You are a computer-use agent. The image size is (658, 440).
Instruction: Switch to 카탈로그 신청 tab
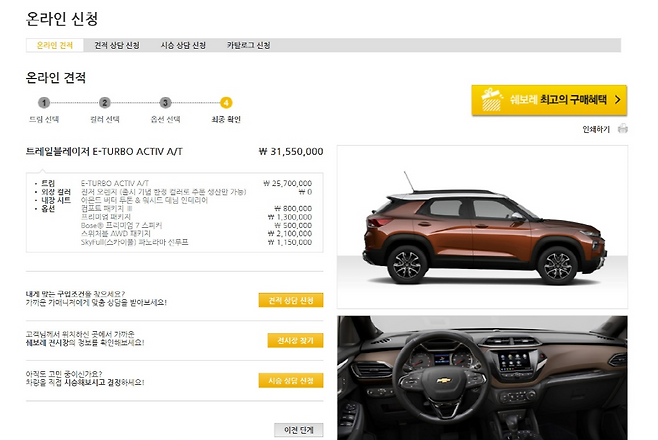(248, 45)
